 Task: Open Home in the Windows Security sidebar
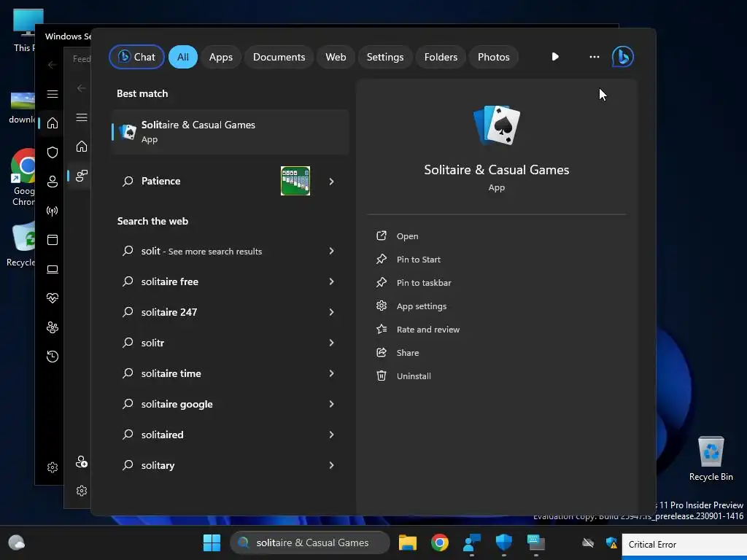coord(53,123)
